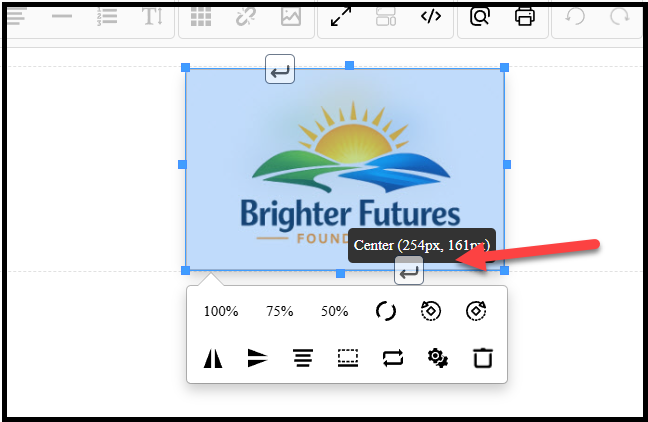This screenshot has width=648, height=422.
Task: Delete the image with trash icon
Action: pyautogui.click(x=483, y=358)
